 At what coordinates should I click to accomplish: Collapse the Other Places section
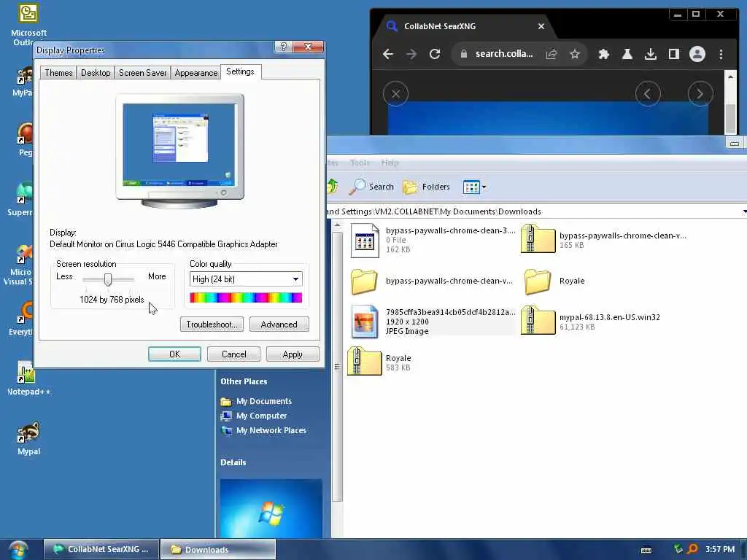tap(244, 381)
